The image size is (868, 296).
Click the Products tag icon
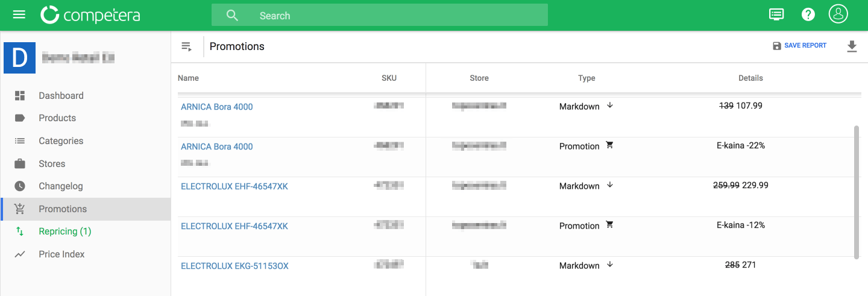(20, 118)
